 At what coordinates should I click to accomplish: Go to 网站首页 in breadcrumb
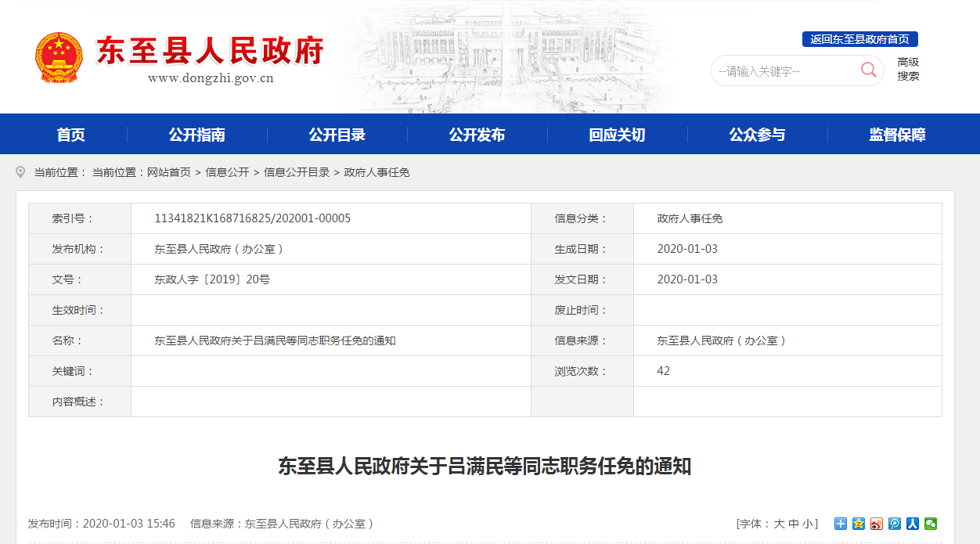[169, 172]
